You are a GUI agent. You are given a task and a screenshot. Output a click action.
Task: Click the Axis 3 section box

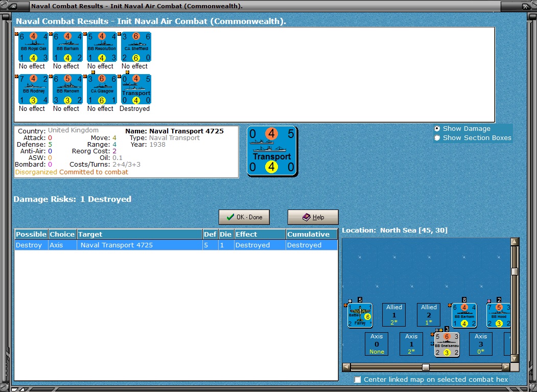click(480, 343)
